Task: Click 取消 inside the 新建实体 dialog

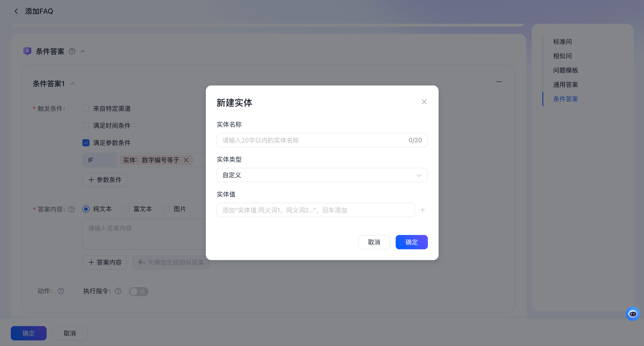Action: [374, 242]
